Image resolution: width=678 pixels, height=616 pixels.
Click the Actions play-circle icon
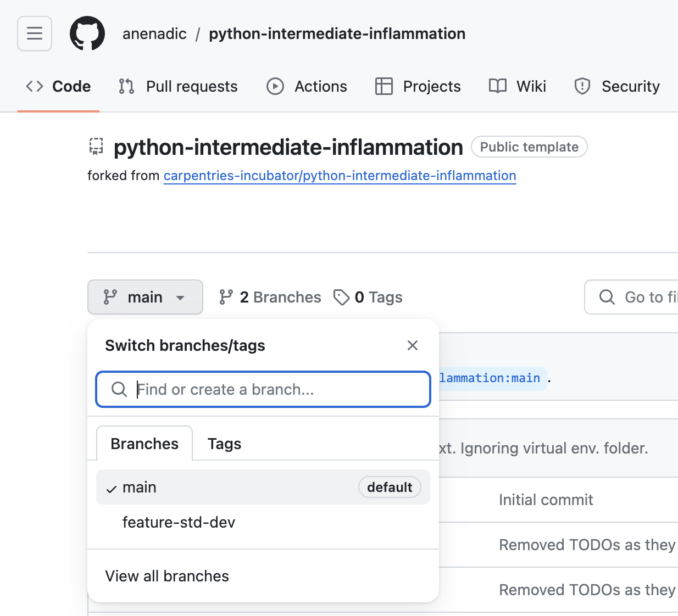point(275,86)
